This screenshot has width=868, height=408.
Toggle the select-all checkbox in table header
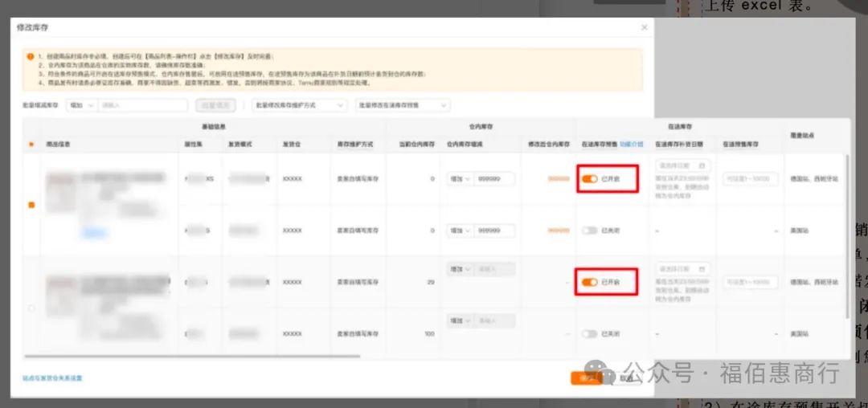tap(31, 145)
